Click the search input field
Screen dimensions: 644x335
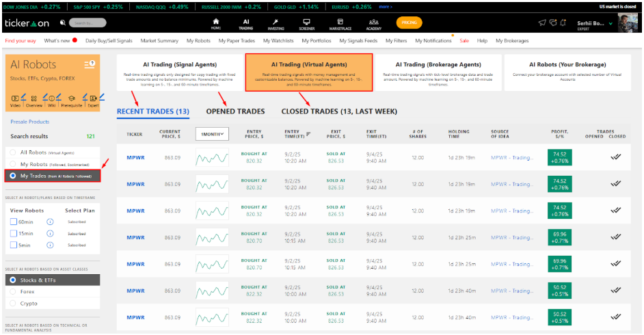click(x=88, y=23)
